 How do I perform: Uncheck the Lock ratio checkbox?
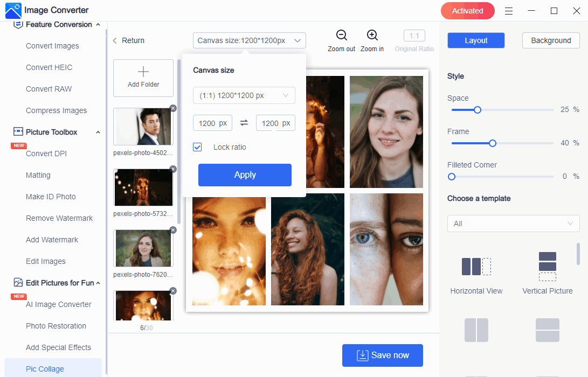click(198, 147)
